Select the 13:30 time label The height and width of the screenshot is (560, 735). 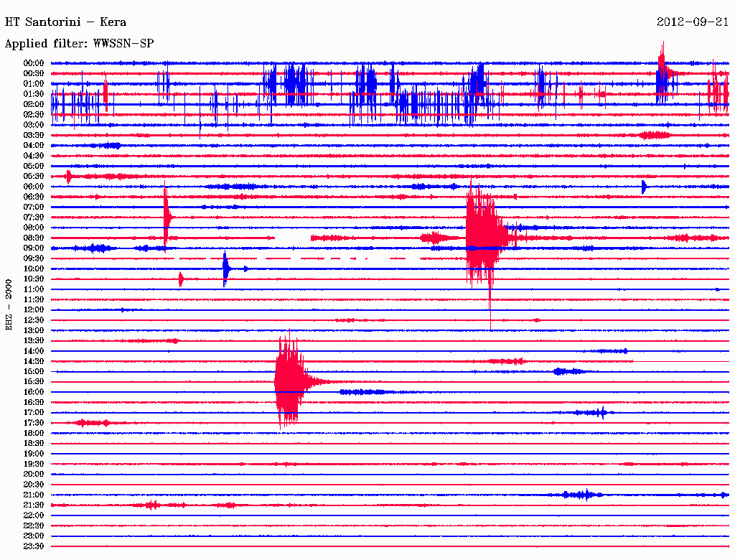coord(34,341)
